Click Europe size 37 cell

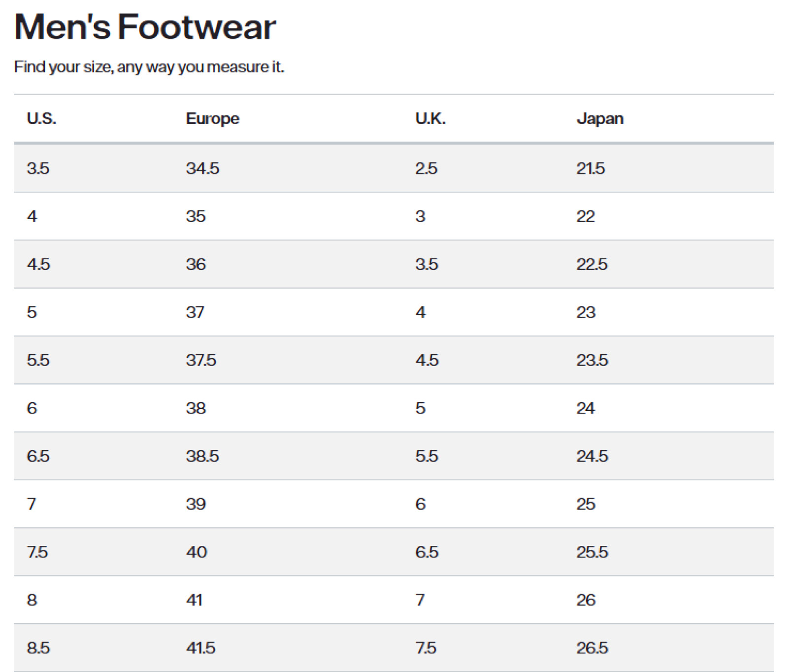[195, 312]
